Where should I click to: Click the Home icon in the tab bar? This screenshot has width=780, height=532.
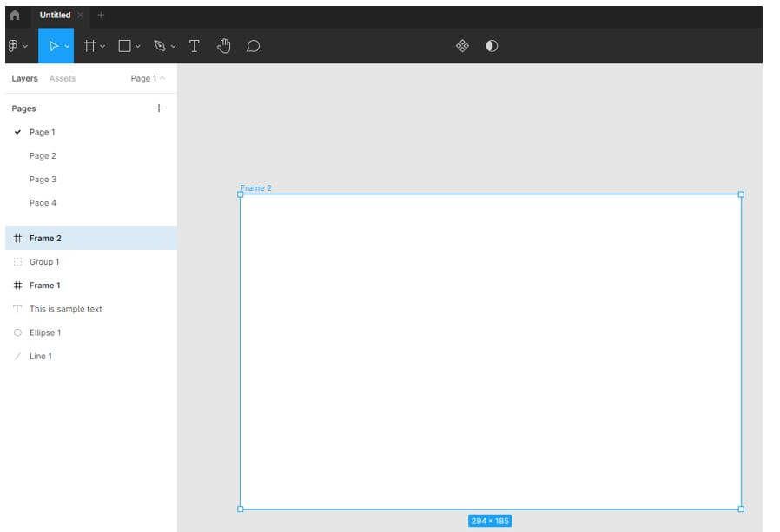click(x=15, y=15)
